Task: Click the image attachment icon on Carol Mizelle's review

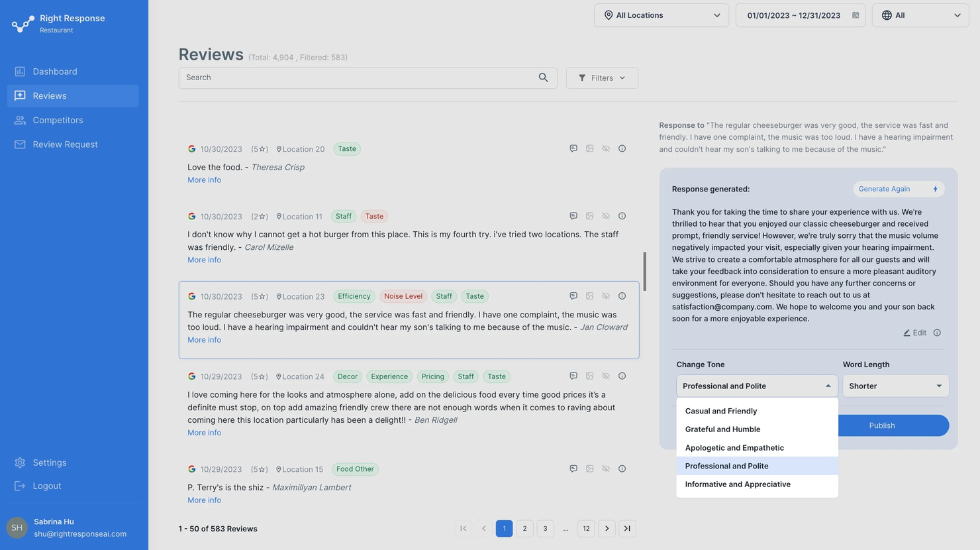Action: point(589,215)
